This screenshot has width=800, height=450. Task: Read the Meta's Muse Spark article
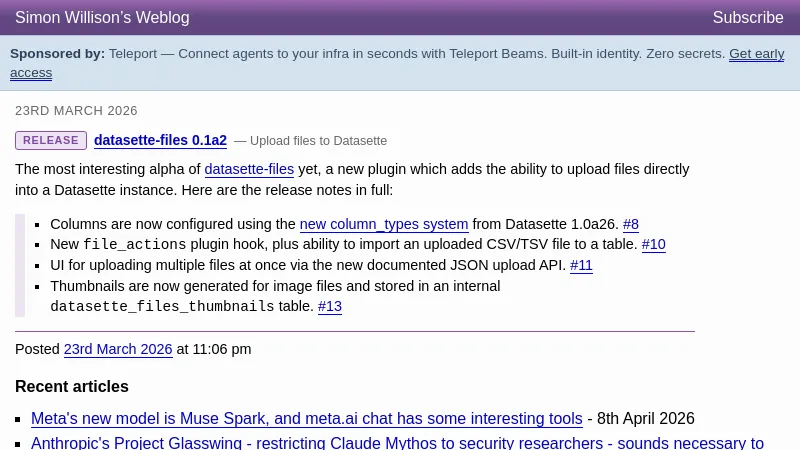(x=306, y=419)
